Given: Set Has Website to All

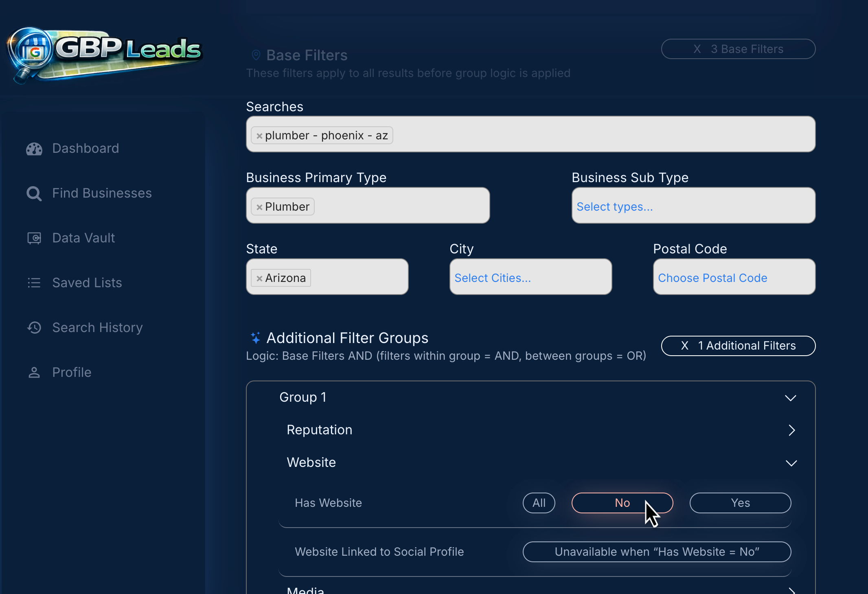Looking at the screenshot, I should [539, 503].
